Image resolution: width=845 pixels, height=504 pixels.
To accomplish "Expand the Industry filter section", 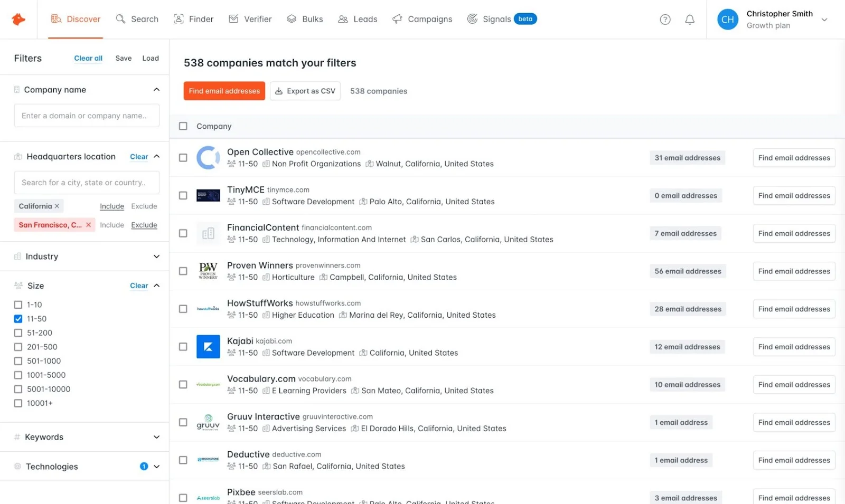I will (x=156, y=256).
